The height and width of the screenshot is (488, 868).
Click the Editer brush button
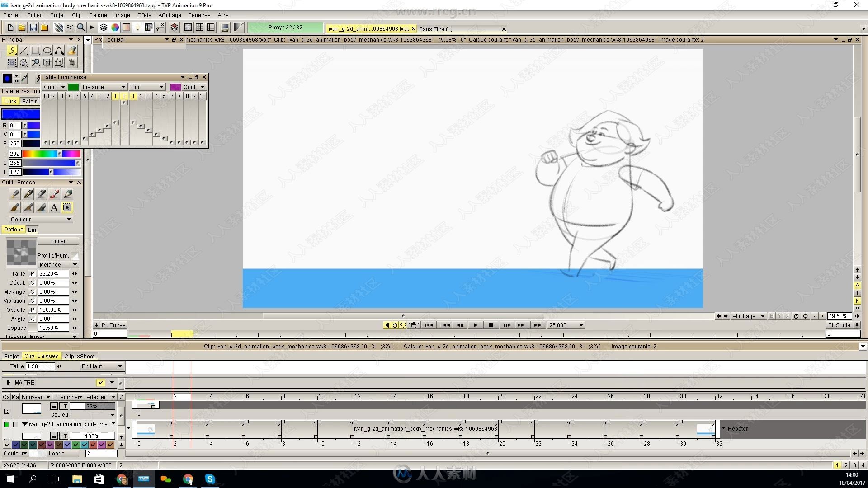58,241
